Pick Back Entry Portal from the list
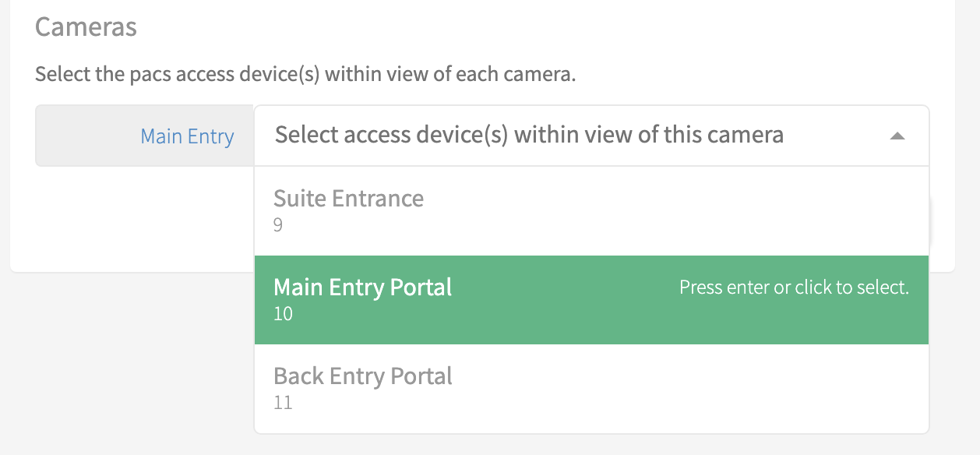Image resolution: width=980 pixels, height=455 pixels. coord(362,376)
